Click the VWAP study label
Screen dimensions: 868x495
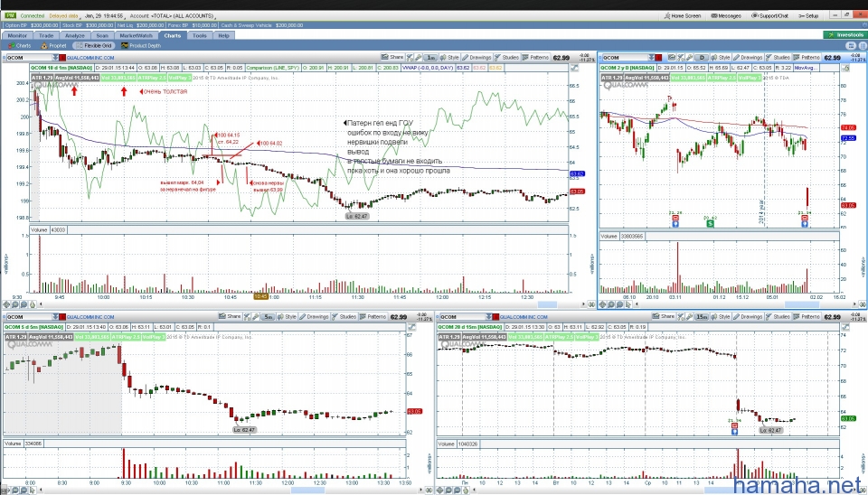427,68
